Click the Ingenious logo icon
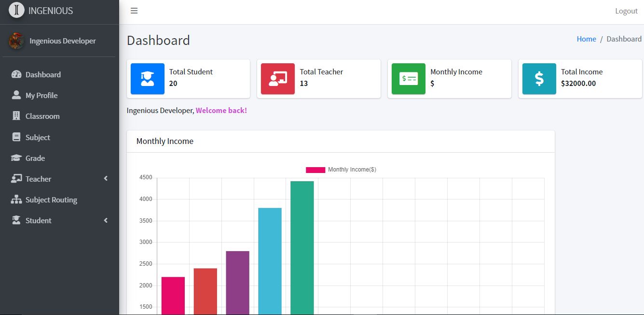The image size is (644, 315). pyautogui.click(x=16, y=10)
